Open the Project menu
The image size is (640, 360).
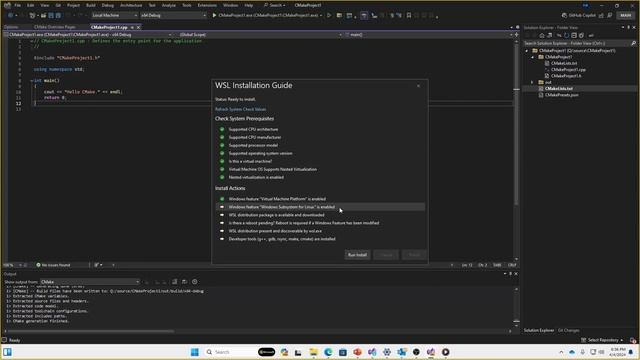[x=73, y=5]
